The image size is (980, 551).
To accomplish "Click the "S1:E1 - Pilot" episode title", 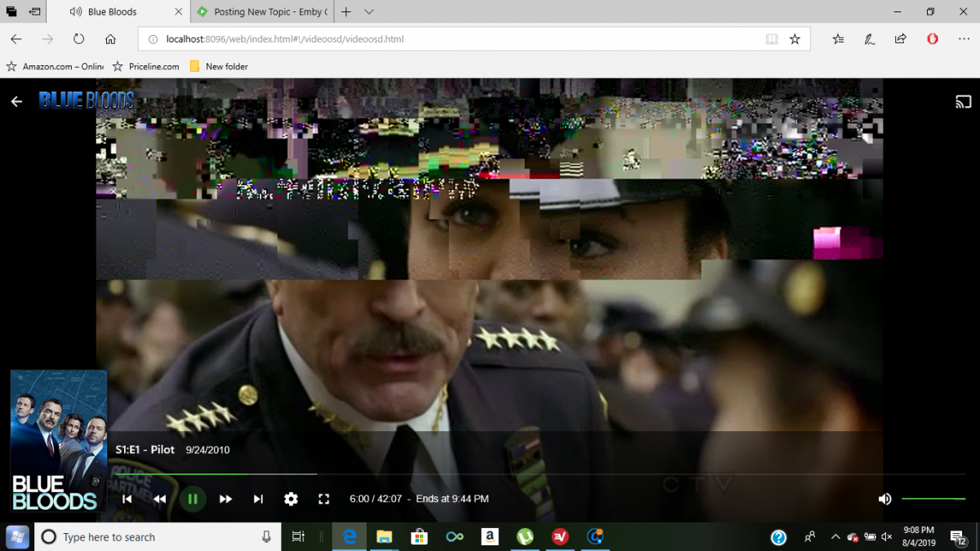I will click(145, 450).
